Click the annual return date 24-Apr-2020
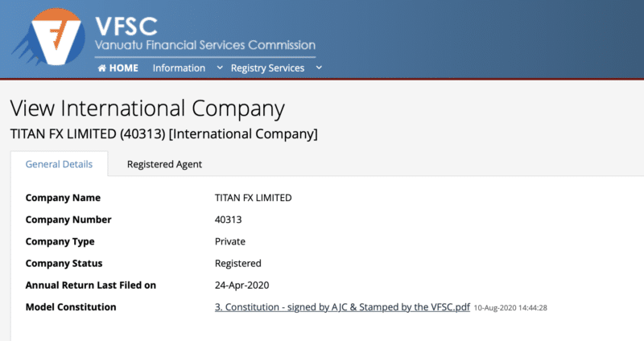The height and width of the screenshot is (341, 644). coord(242,286)
